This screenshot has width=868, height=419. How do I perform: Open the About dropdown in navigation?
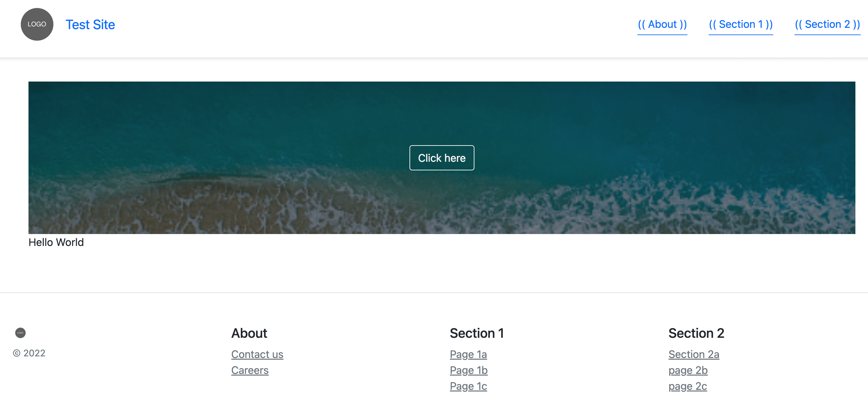662,24
